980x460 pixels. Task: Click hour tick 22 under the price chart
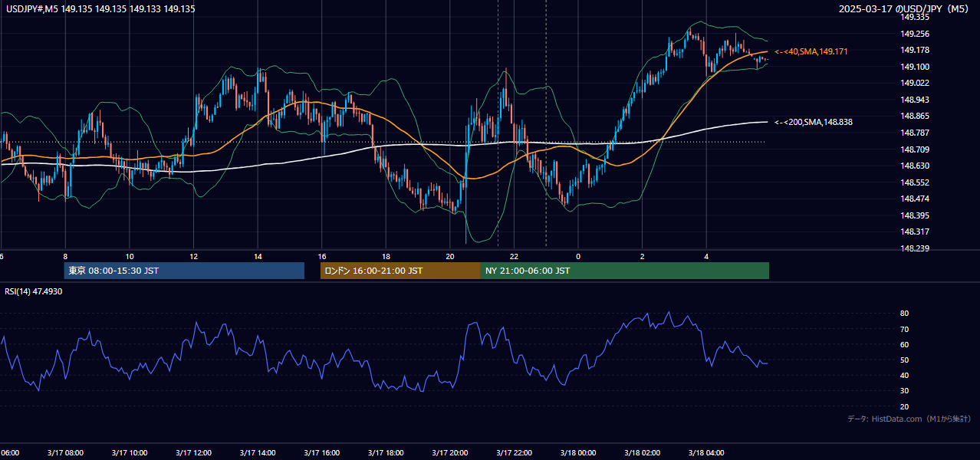click(x=515, y=256)
